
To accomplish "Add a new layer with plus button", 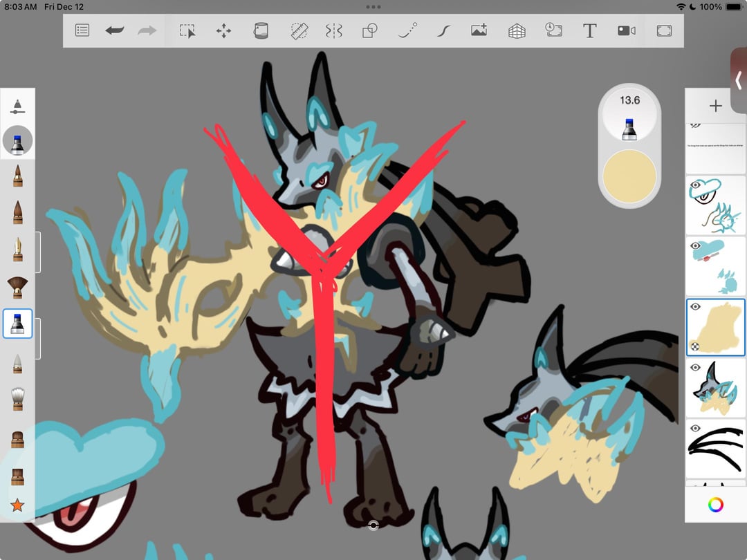I will point(715,106).
